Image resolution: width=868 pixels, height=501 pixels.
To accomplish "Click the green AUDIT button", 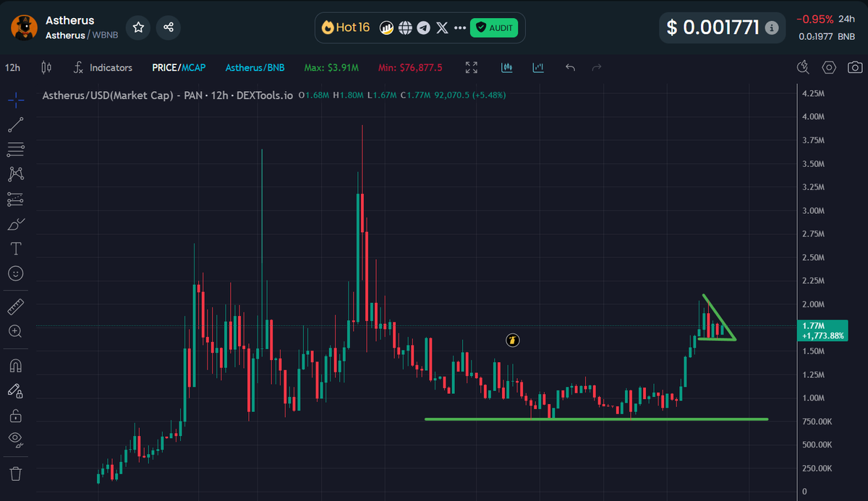I will pyautogui.click(x=494, y=28).
